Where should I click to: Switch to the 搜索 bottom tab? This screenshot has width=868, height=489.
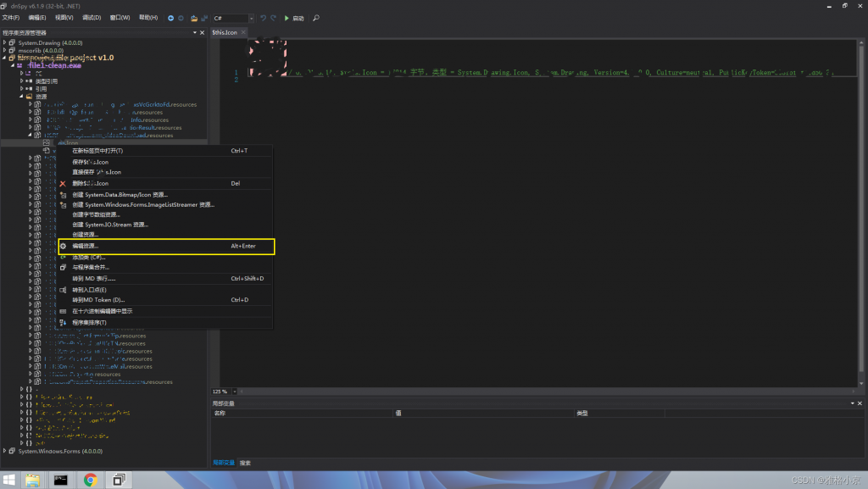tap(245, 463)
